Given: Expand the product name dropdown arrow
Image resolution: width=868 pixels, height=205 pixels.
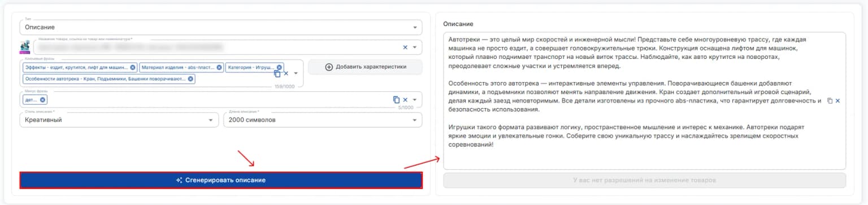Looking at the screenshot, I should pyautogui.click(x=415, y=48).
